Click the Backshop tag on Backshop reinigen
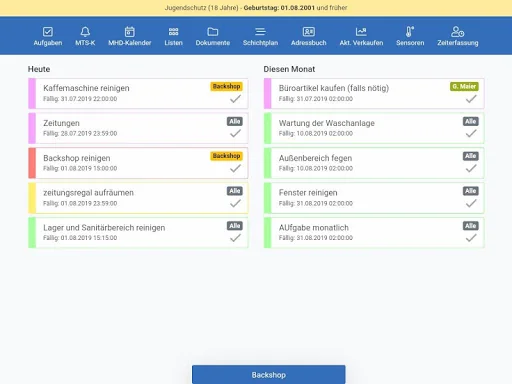 click(226, 156)
